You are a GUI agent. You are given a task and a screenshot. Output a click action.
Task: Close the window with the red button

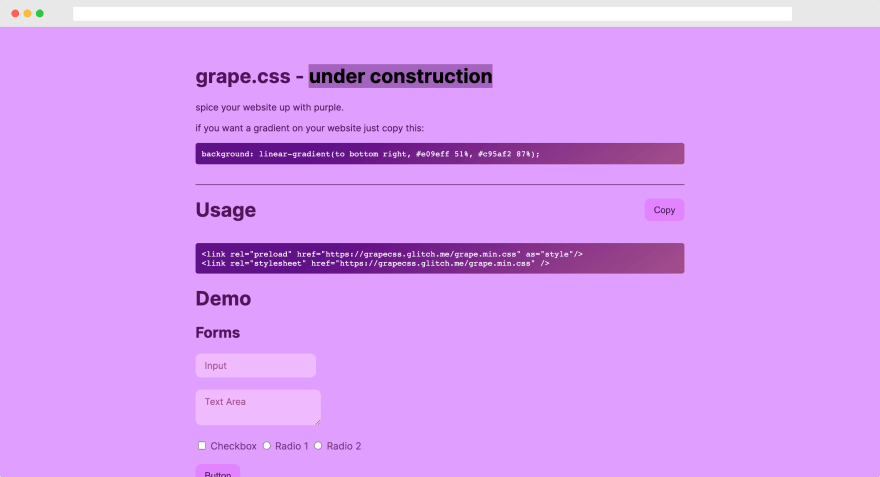[15, 13]
